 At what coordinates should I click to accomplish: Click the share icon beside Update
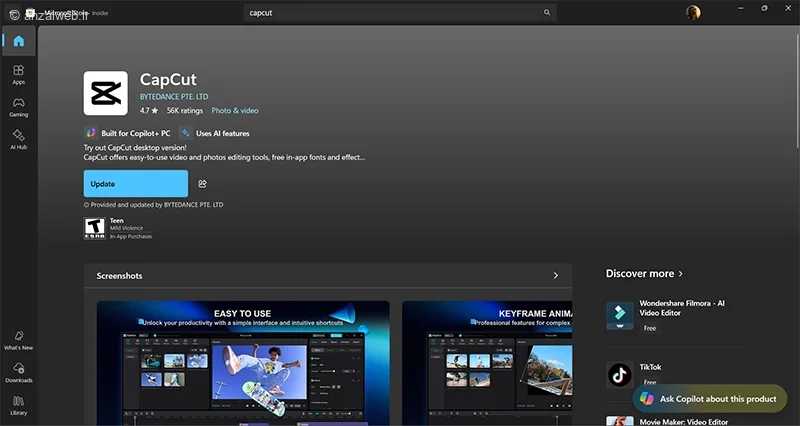[x=202, y=184]
